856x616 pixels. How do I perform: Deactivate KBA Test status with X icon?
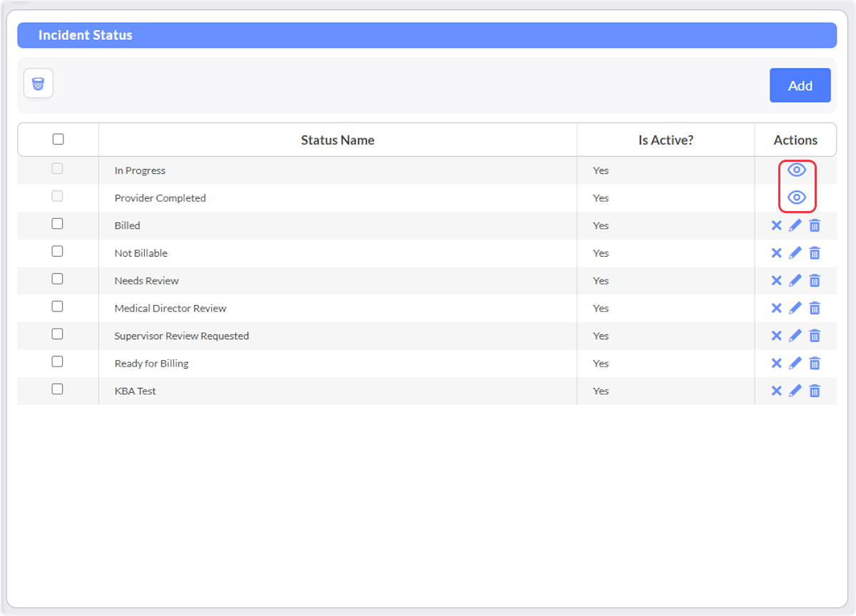point(777,391)
